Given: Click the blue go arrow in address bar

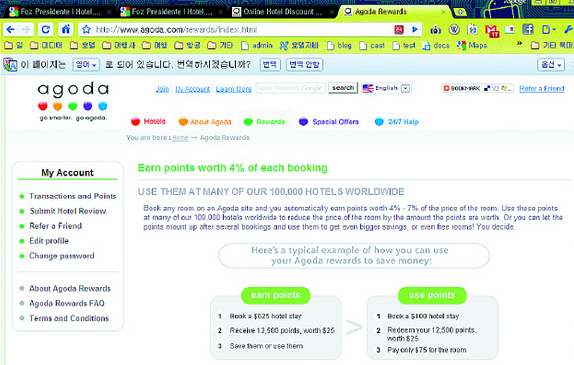Looking at the screenshot, I should [x=415, y=29].
